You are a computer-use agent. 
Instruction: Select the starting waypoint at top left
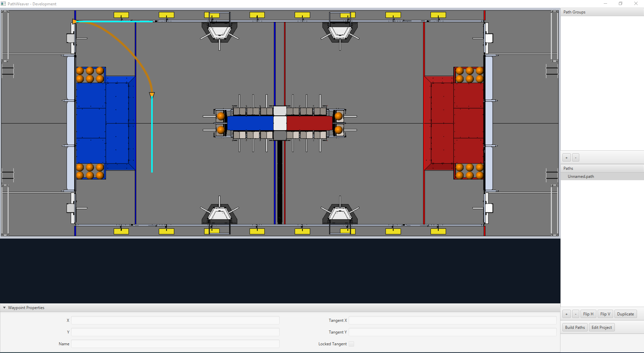[75, 21]
